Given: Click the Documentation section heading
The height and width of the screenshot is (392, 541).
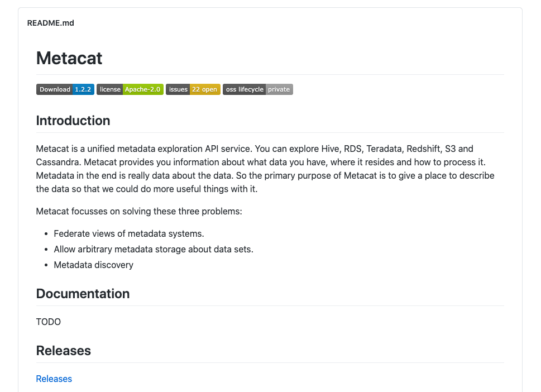Looking at the screenshot, I should (83, 294).
